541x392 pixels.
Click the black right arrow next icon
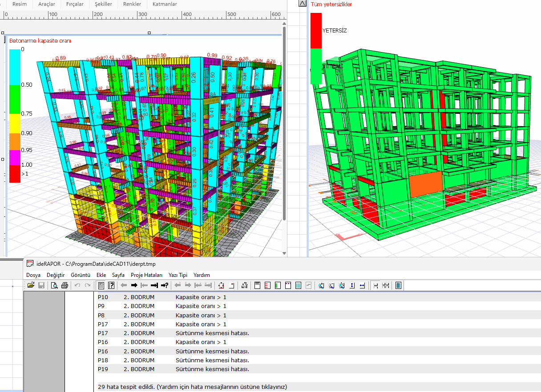(x=133, y=285)
